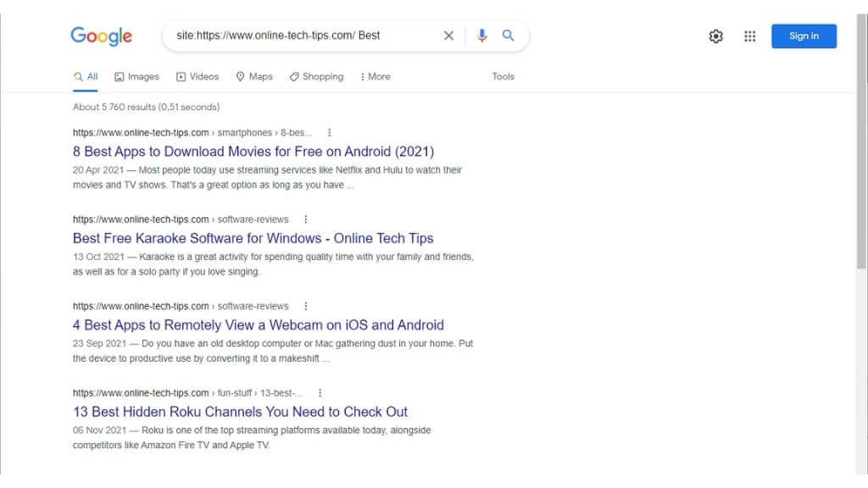Open options for the Roku Channels result
This screenshot has width=868, height=488.
320,393
